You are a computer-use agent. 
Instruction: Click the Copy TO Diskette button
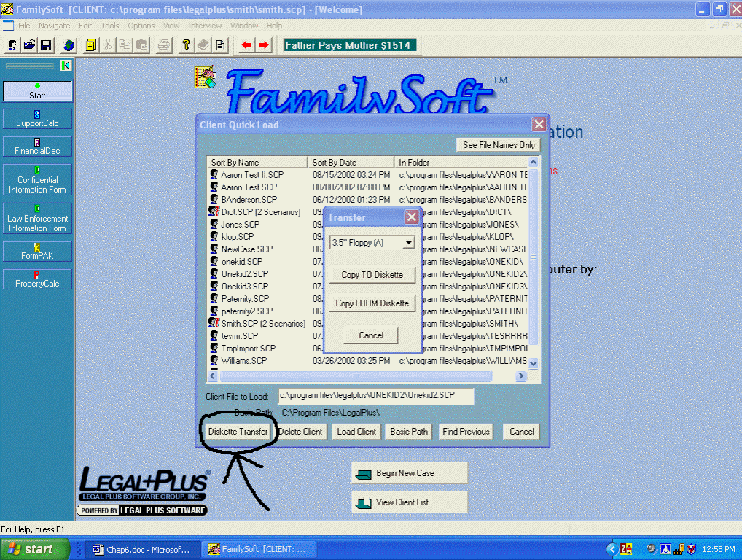(371, 275)
